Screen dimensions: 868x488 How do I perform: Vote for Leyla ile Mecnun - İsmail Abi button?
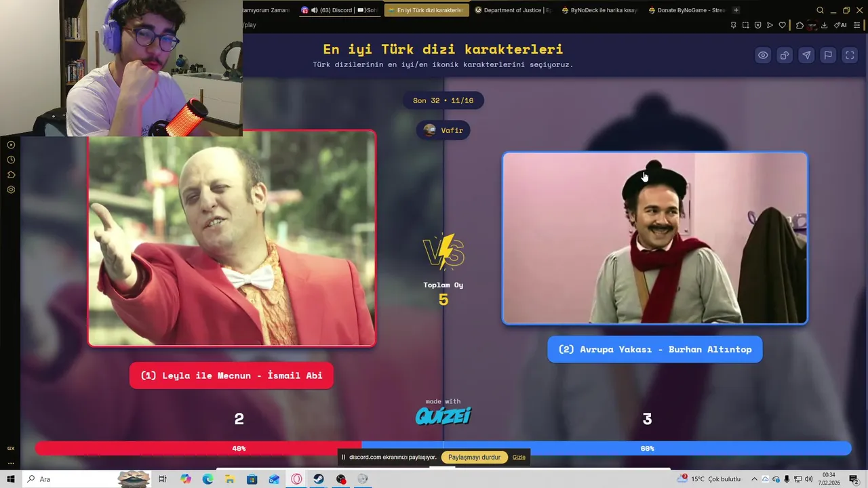231,375
